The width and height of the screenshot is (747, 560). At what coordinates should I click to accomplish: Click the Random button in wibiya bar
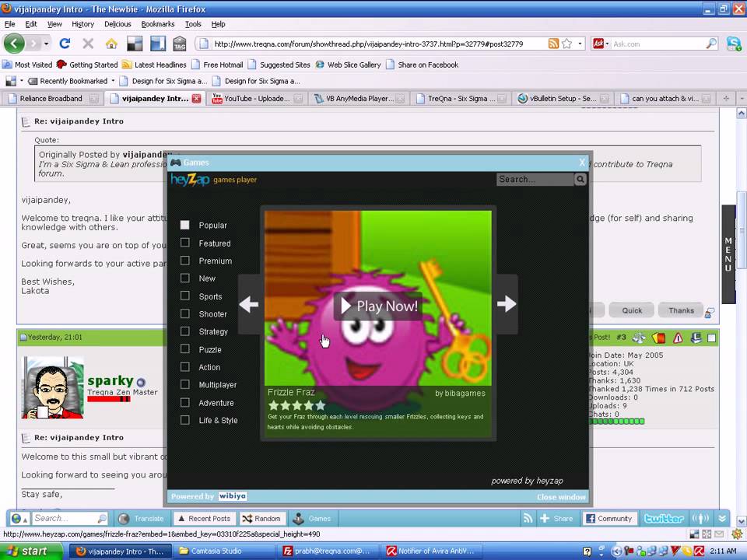click(x=261, y=519)
